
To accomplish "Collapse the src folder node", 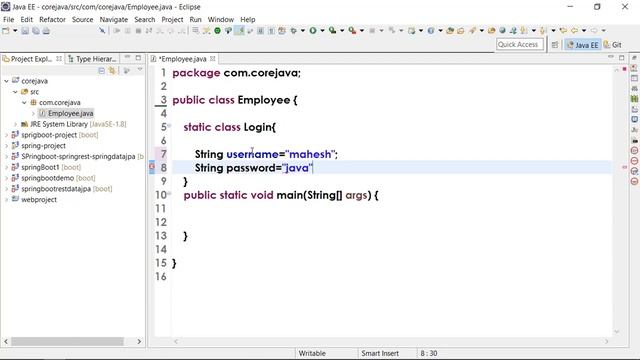I will click(x=15, y=92).
